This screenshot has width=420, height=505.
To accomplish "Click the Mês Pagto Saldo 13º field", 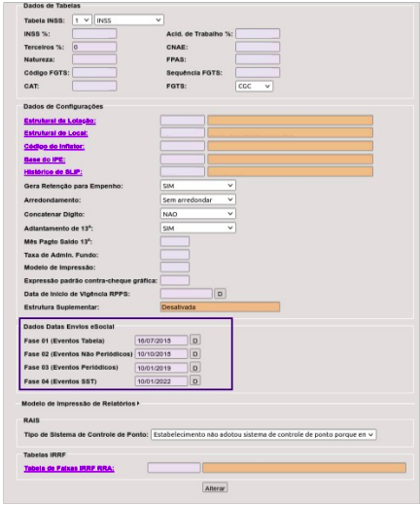I will pos(175,241).
